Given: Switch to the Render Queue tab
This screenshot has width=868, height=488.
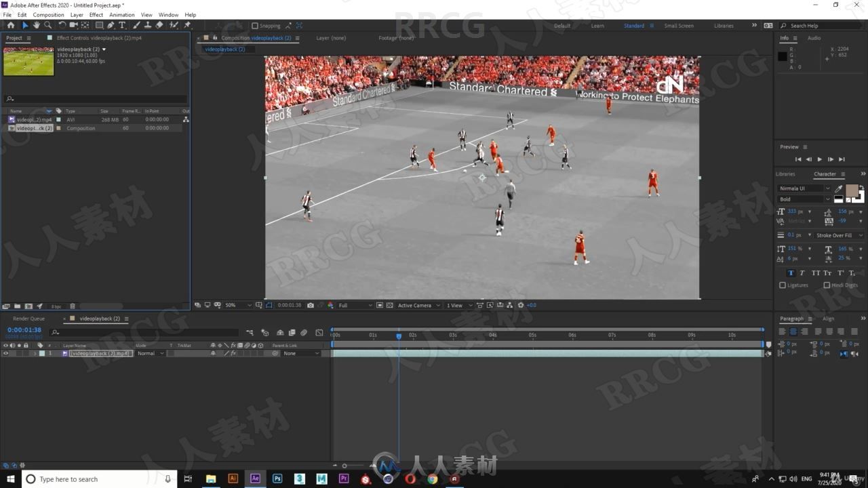Looking at the screenshot, I should pos(28,319).
